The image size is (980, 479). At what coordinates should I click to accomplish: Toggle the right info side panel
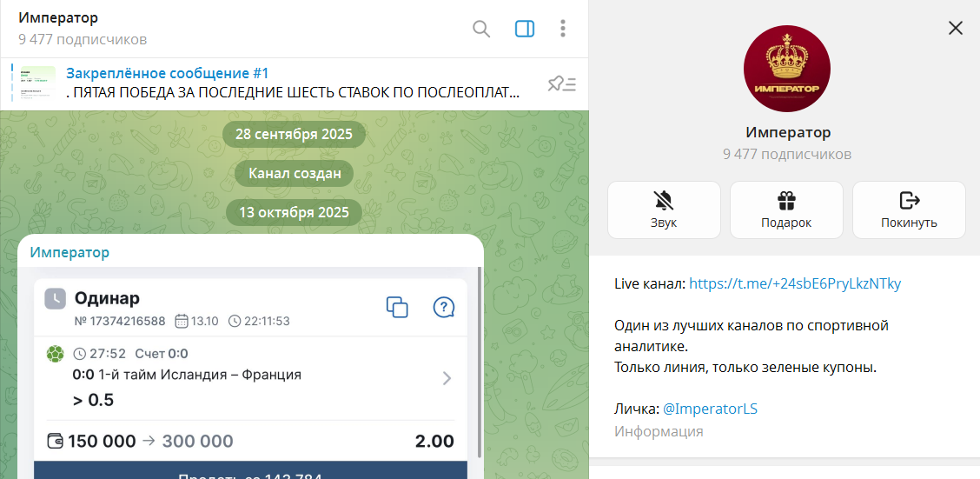click(525, 29)
